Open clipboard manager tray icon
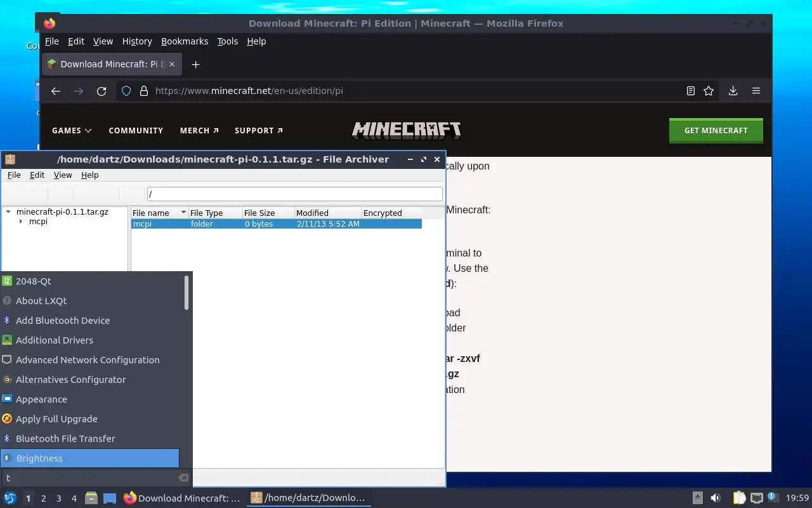 coord(739,498)
